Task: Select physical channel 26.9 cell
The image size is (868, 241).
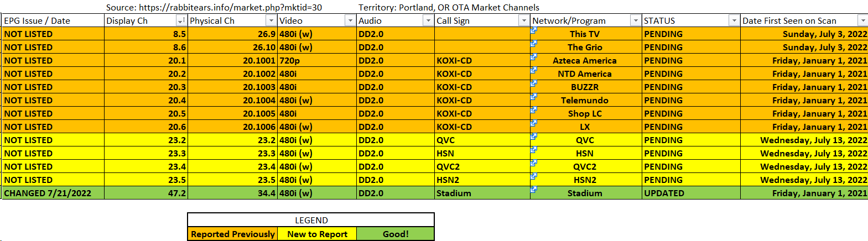Action: pos(232,34)
